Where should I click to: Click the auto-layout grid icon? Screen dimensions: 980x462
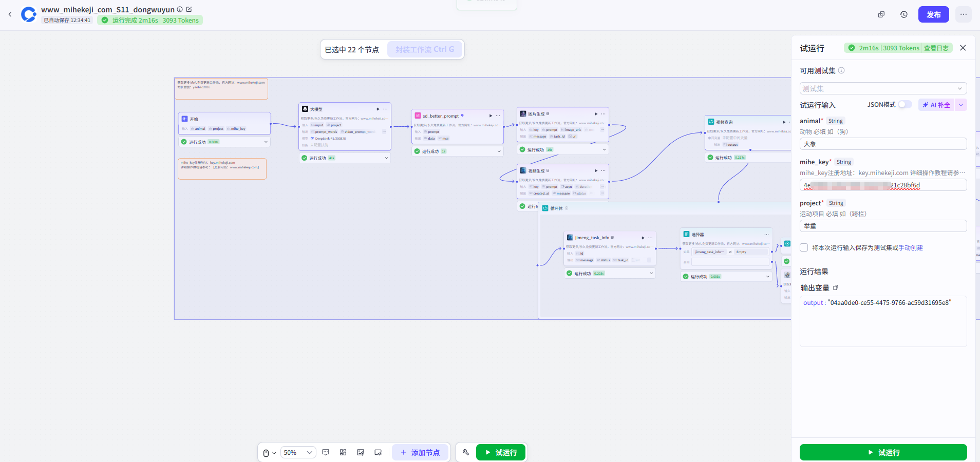[343, 452]
